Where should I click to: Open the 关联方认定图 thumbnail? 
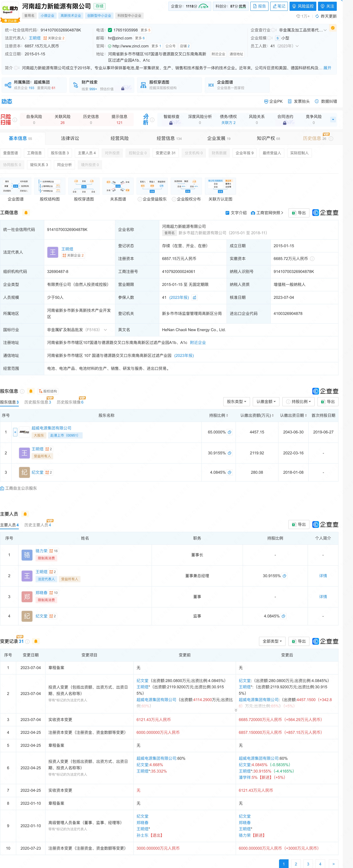point(220,189)
